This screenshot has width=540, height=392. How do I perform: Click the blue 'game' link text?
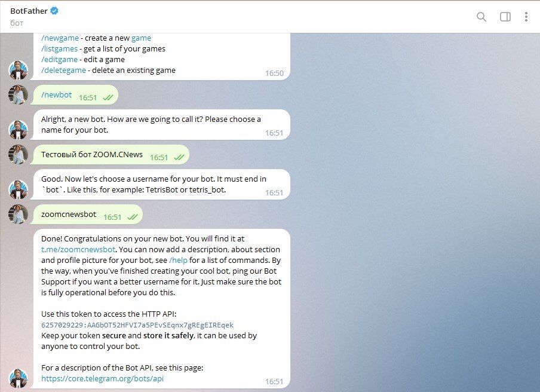(141, 38)
